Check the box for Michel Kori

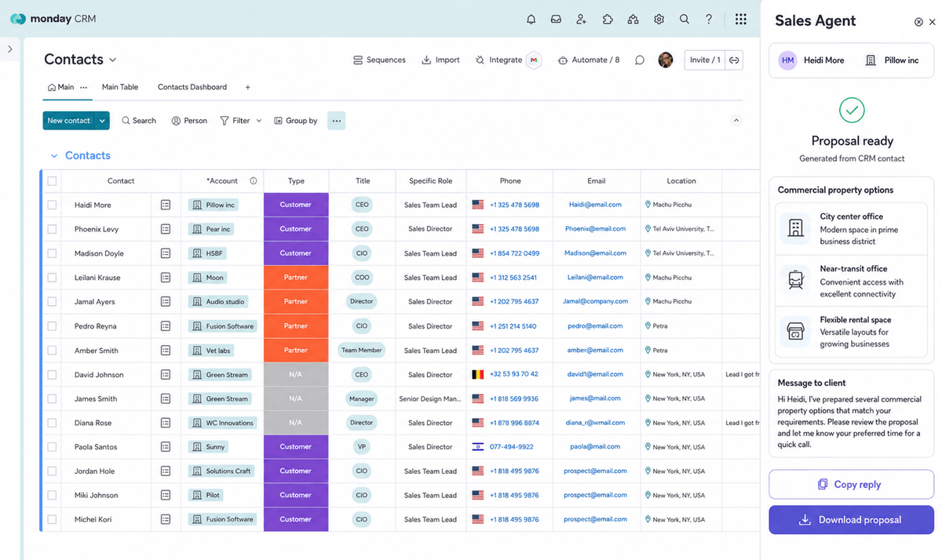[x=52, y=519]
